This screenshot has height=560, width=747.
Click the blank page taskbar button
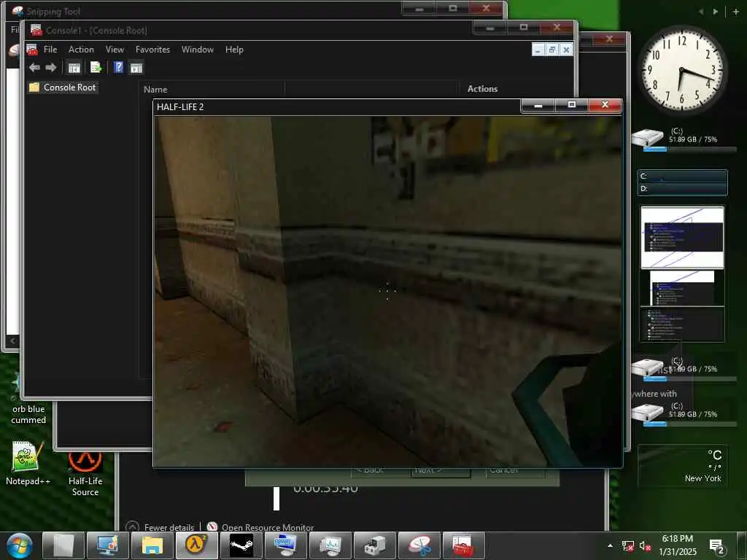(63, 545)
